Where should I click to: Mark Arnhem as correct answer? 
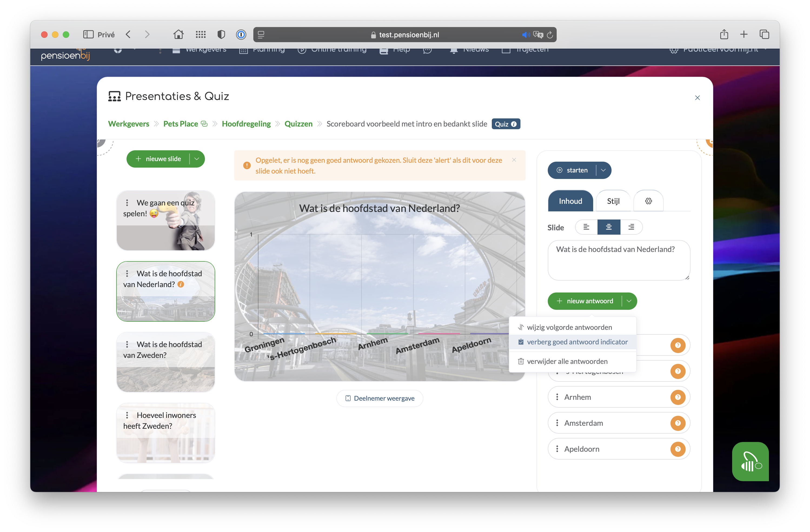(678, 397)
